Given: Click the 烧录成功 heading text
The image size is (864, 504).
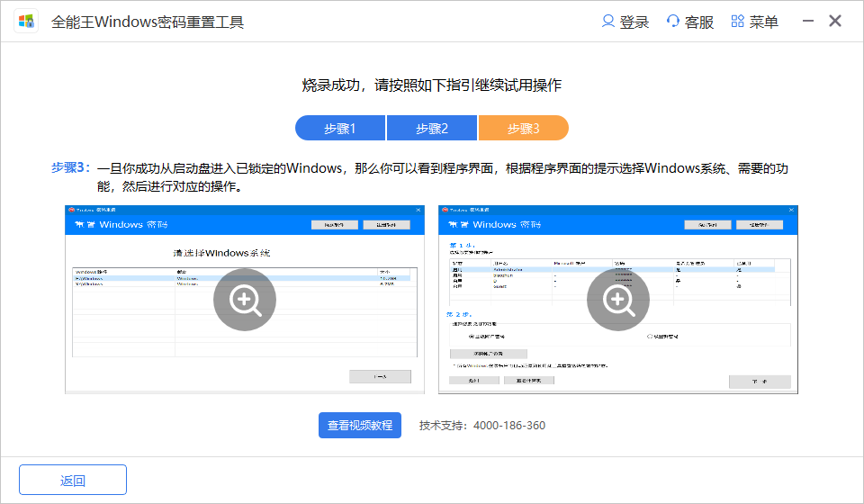Looking at the screenshot, I should pyautogui.click(x=432, y=85).
